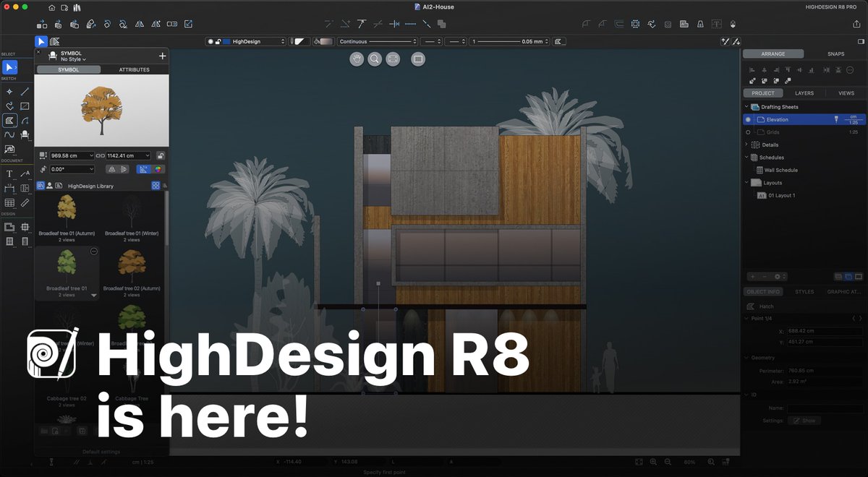Select the Wall Schedule item
Viewport: 868px width, 477px height.
click(x=781, y=170)
